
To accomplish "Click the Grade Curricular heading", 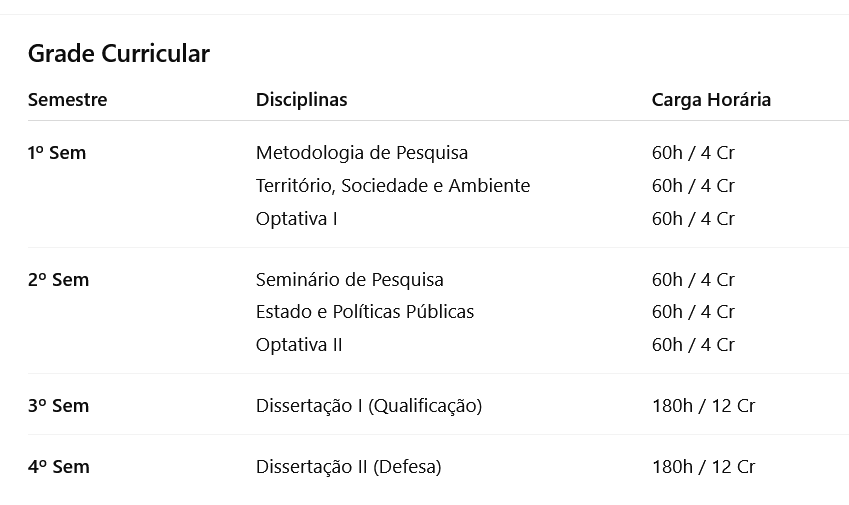I will point(119,54).
